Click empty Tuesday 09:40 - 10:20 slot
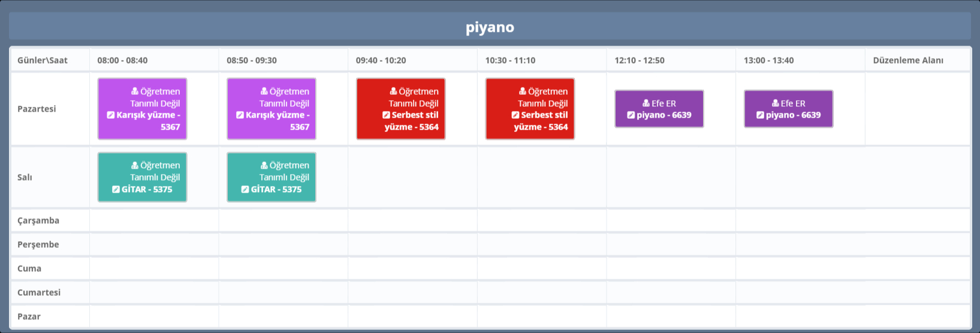Image resolution: width=980 pixels, height=333 pixels. pos(412,177)
